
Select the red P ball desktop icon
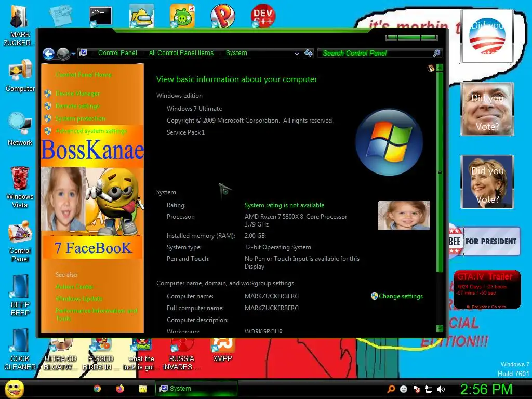click(x=222, y=16)
